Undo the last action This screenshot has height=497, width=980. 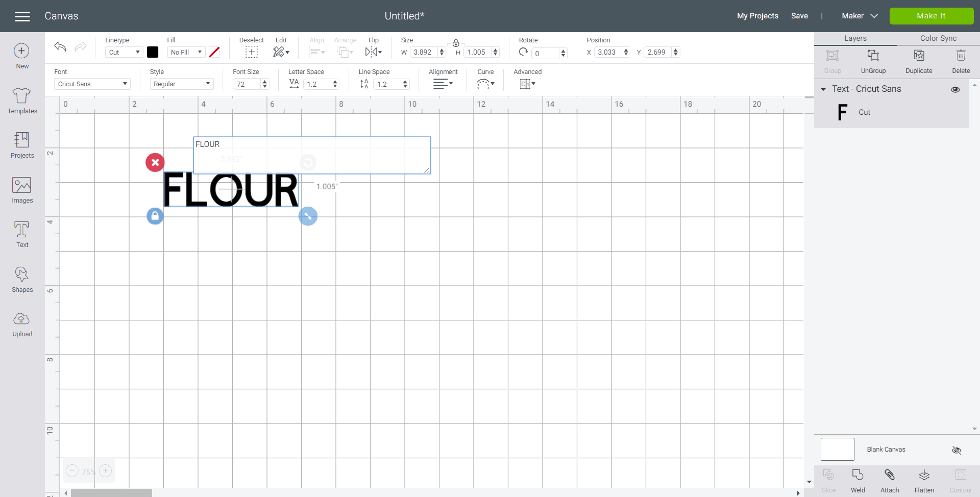click(x=60, y=47)
